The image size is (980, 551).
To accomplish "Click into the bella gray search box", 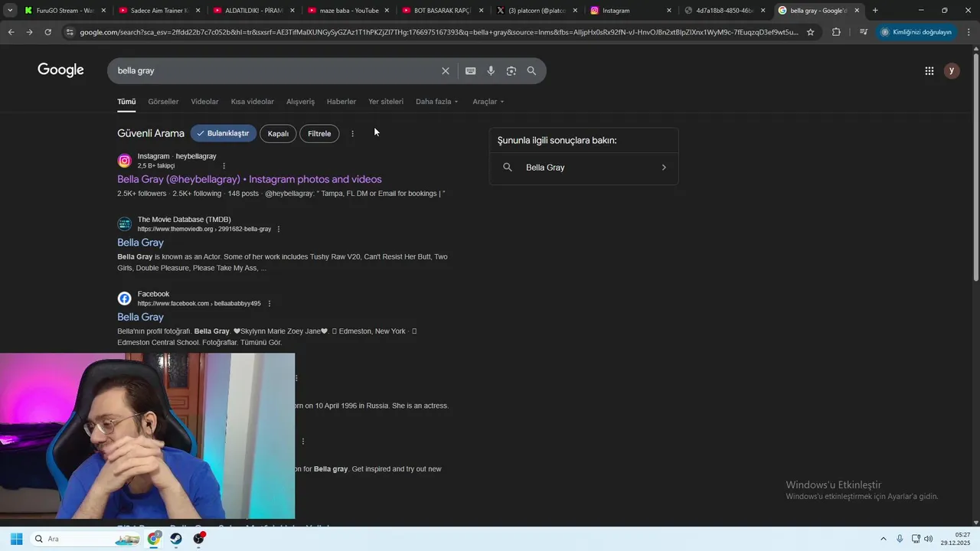I will [x=276, y=70].
